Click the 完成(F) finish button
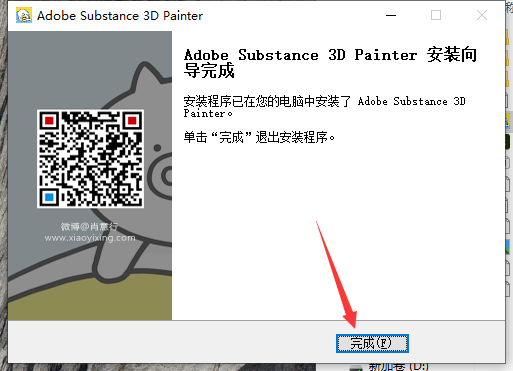 click(372, 343)
